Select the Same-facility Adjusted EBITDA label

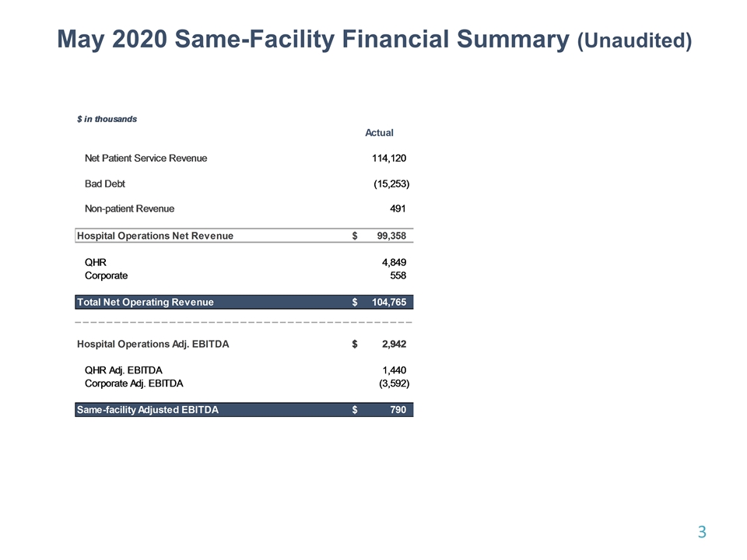(147, 410)
